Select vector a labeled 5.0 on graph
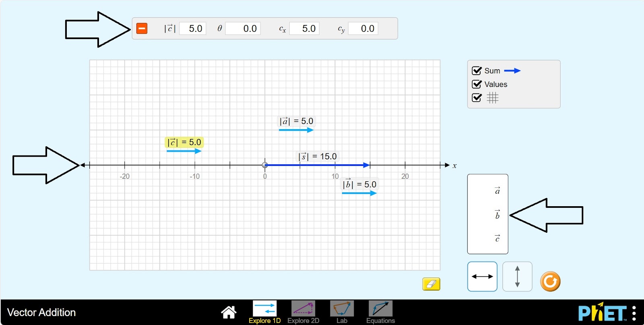Viewport: 644px width, 325px height. tap(295, 130)
